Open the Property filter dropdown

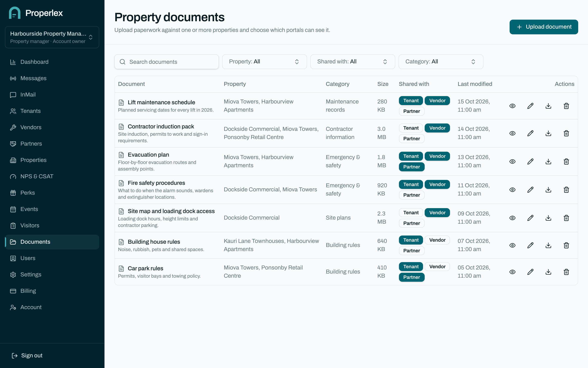[x=264, y=62]
